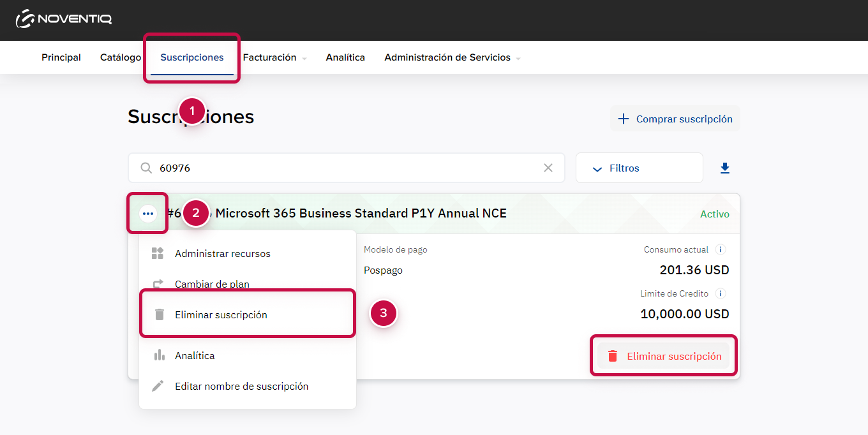Viewport: 868px width, 435px height.
Task: Choose Eliminar suscripción in context menu
Action: (x=221, y=315)
